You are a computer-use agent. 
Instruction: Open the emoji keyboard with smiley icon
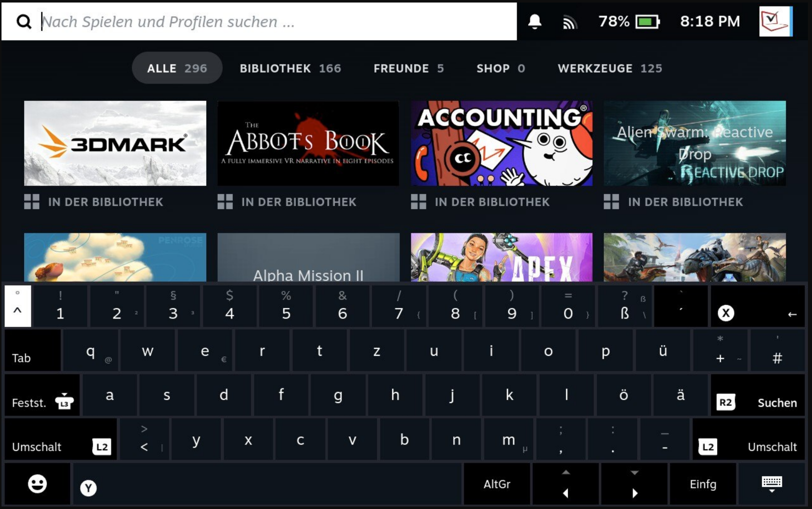(x=37, y=484)
